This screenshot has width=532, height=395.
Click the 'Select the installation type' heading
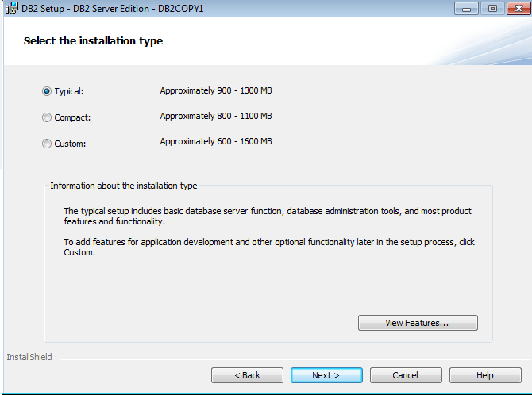(93, 41)
